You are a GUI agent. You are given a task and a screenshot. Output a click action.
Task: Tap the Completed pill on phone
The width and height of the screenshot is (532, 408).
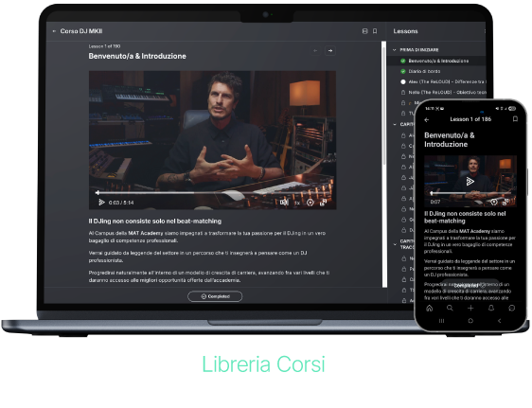(x=470, y=286)
